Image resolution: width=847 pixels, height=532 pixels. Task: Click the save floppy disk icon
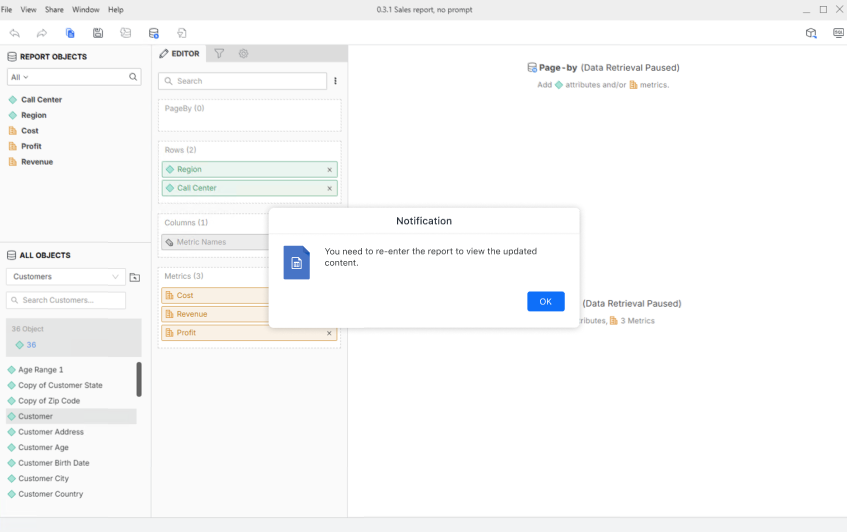(x=98, y=33)
